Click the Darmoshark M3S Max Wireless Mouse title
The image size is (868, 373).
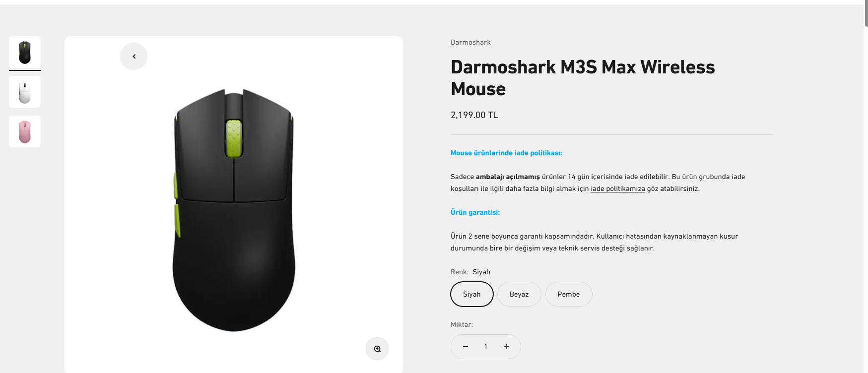tap(583, 78)
